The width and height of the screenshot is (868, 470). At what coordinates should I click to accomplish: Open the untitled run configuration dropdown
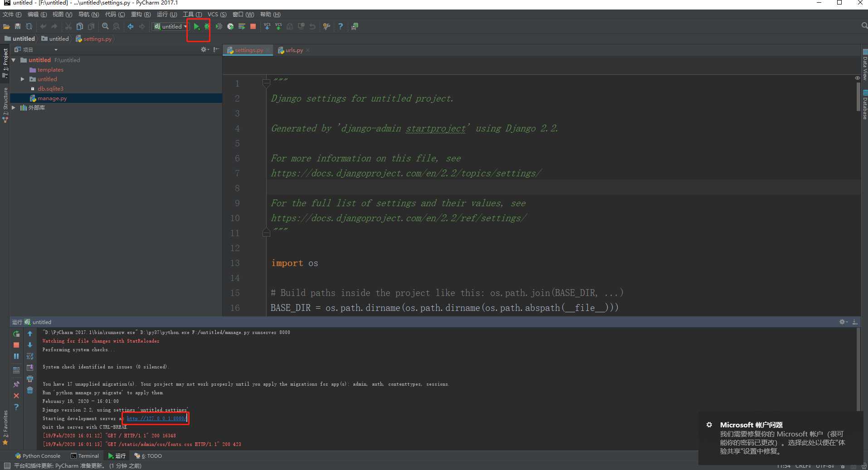pyautogui.click(x=171, y=27)
